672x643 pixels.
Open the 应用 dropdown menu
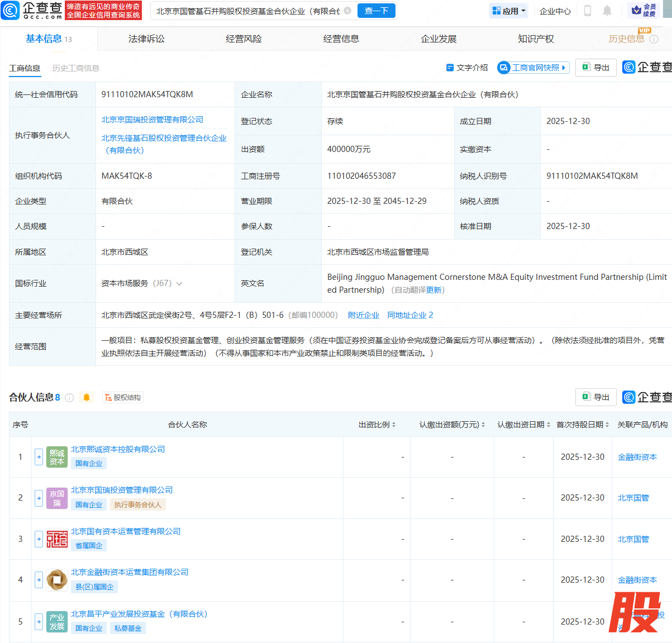509,11
